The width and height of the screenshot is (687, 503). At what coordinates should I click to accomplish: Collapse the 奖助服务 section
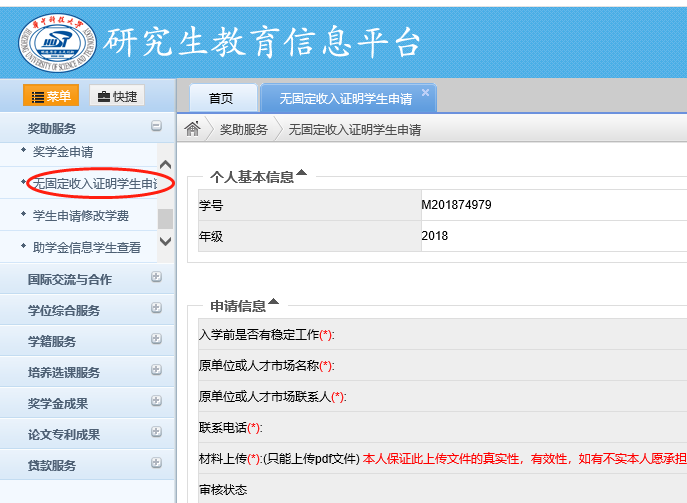click(156, 127)
